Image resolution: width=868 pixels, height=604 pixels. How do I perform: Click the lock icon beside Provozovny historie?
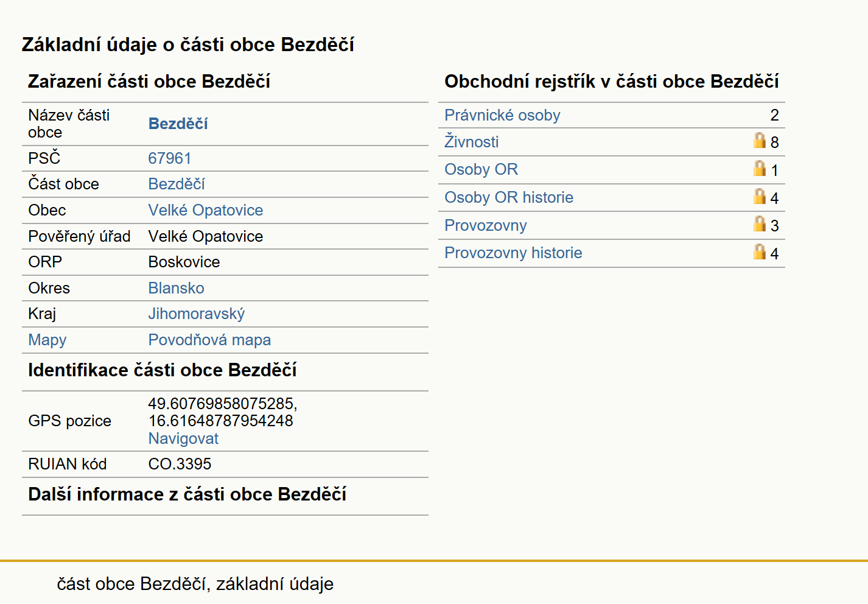[759, 252]
